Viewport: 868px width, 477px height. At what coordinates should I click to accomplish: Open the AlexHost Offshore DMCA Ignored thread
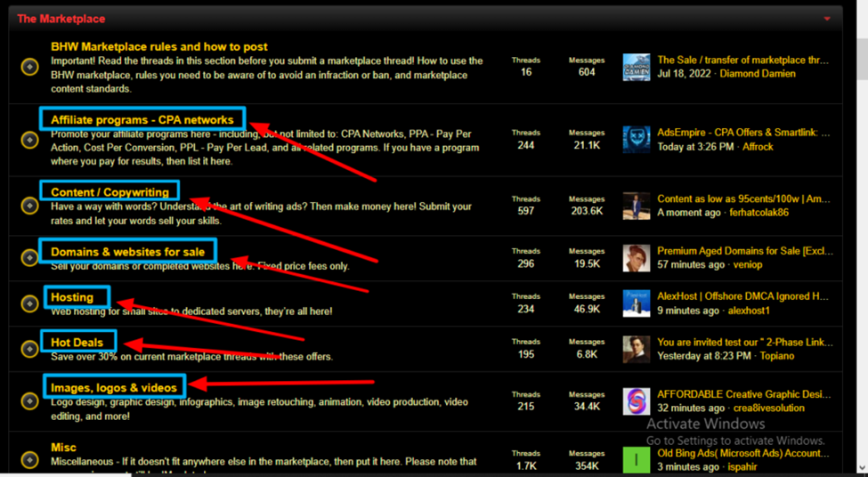pos(734,296)
